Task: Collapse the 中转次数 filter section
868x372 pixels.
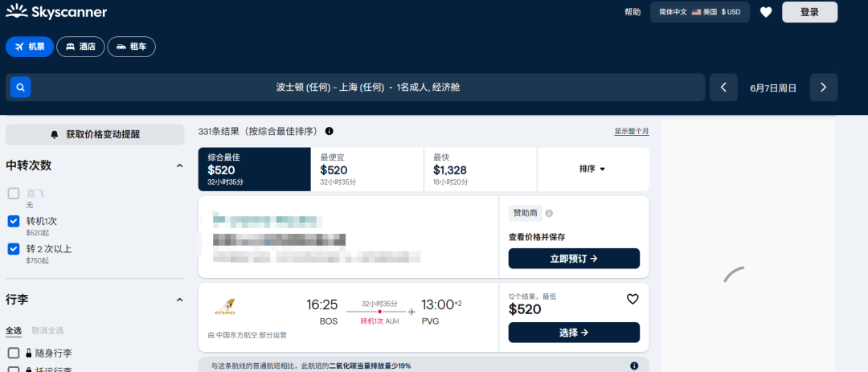Action: (179, 166)
